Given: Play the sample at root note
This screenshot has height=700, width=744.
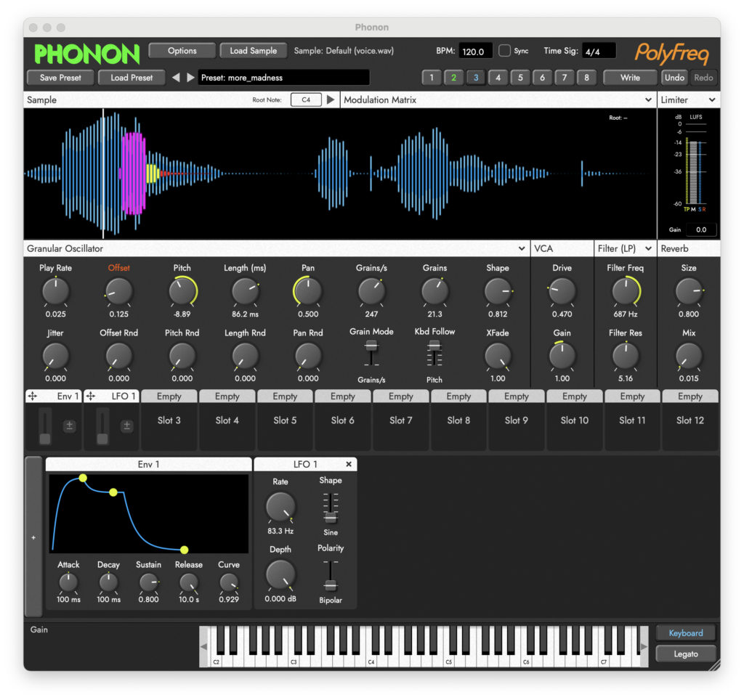Looking at the screenshot, I should (x=331, y=99).
